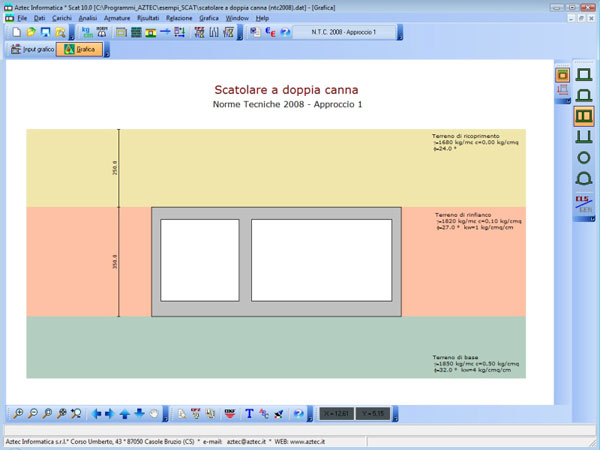Viewport: 600px width, 450px height.
Task: Click the colored pen drawing options icon
Action: [279, 414]
